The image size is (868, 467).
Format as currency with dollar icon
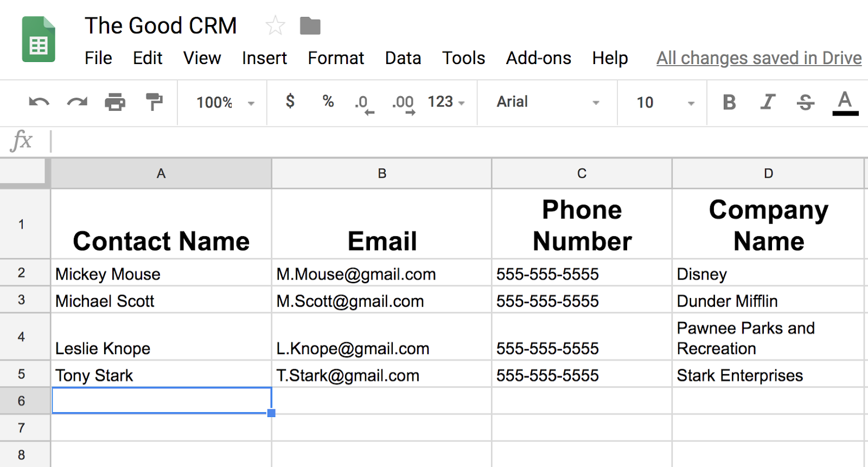[x=290, y=102]
